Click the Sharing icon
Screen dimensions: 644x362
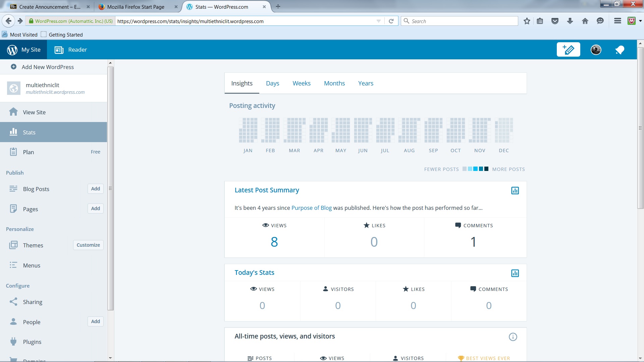tap(13, 302)
